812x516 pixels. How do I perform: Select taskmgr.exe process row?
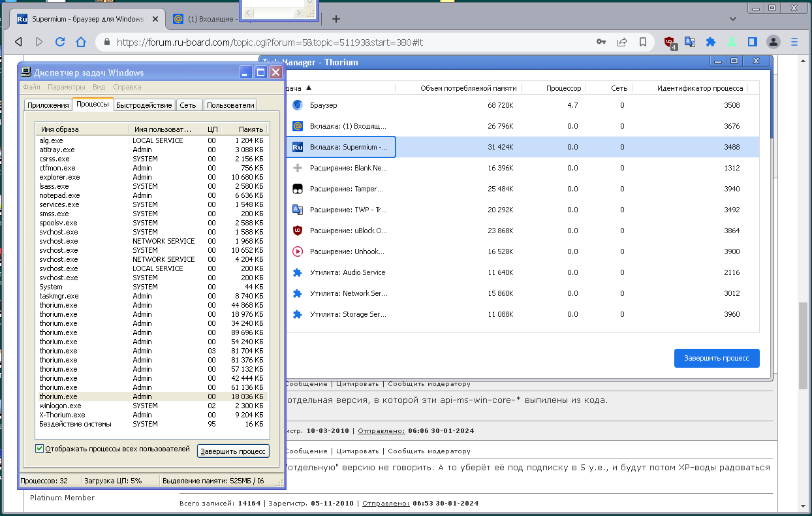coord(151,296)
